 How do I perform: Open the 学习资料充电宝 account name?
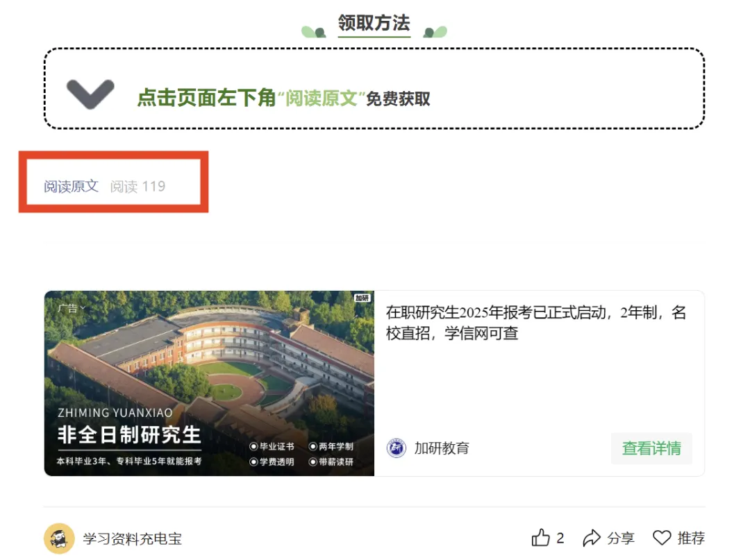tap(133, 538)
